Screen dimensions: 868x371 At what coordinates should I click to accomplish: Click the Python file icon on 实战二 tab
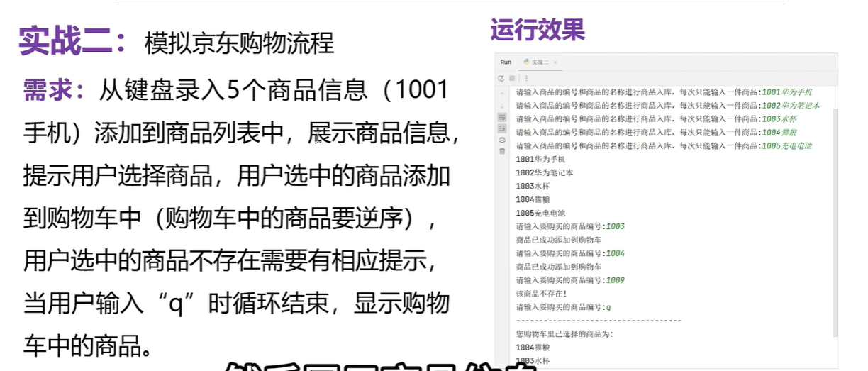(526, 62)
